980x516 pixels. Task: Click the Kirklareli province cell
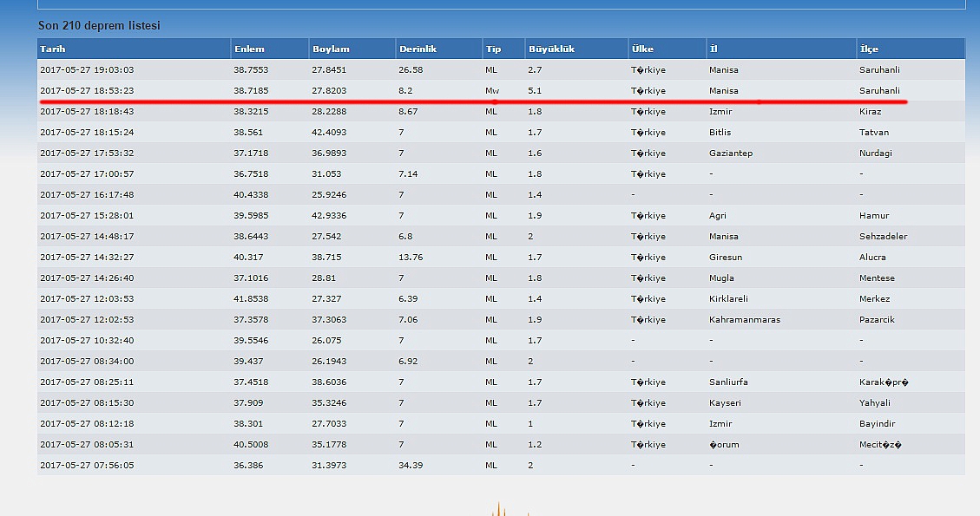pyautogui.click(x=728, y=299)
